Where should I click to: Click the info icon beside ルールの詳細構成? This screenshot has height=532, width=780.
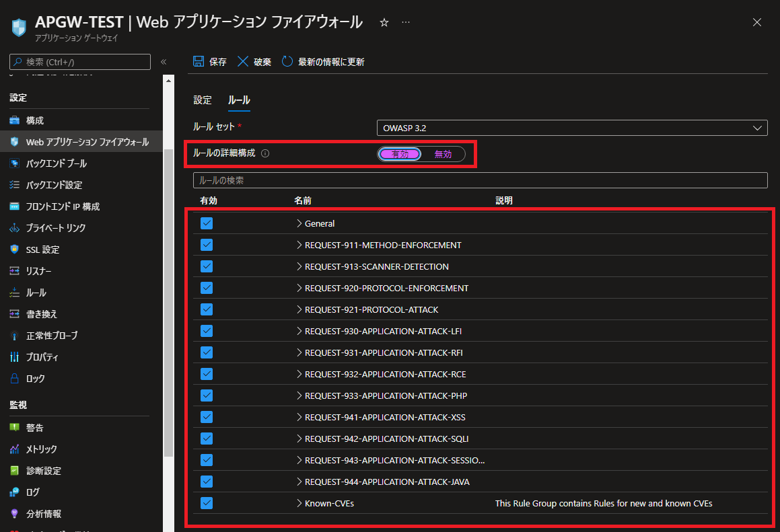pyautogui.click(x=265, y=153)
